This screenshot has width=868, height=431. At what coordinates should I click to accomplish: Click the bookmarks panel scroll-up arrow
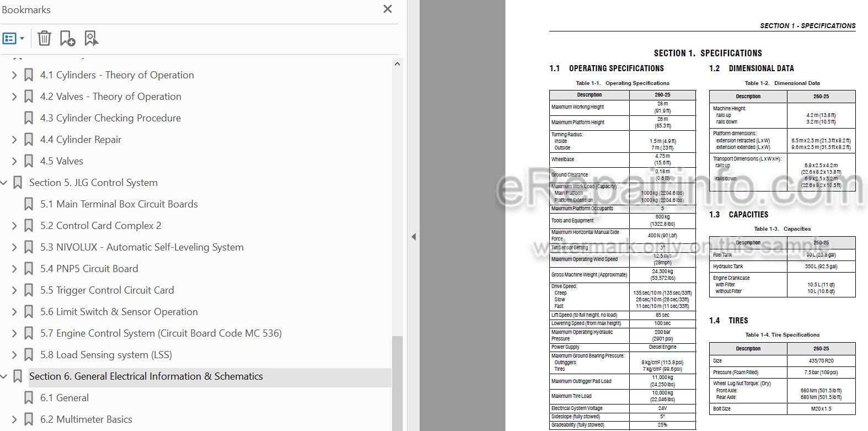(397, 64)
